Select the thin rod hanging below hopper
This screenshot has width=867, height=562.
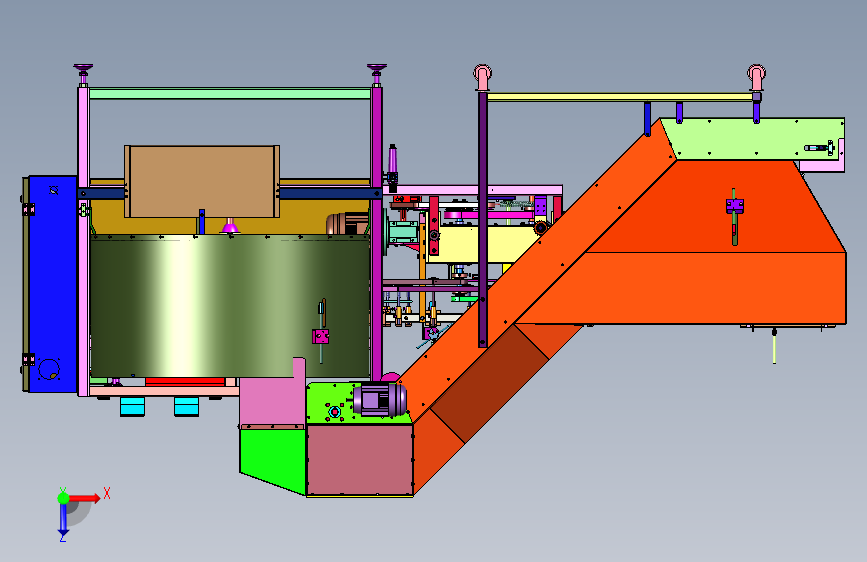coord(774,346)
